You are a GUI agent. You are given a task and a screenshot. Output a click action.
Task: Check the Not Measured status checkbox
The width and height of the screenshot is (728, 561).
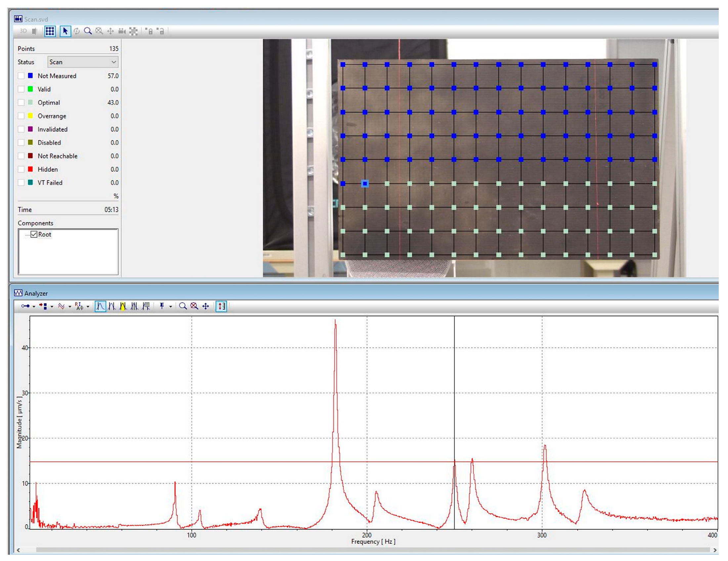21,76
